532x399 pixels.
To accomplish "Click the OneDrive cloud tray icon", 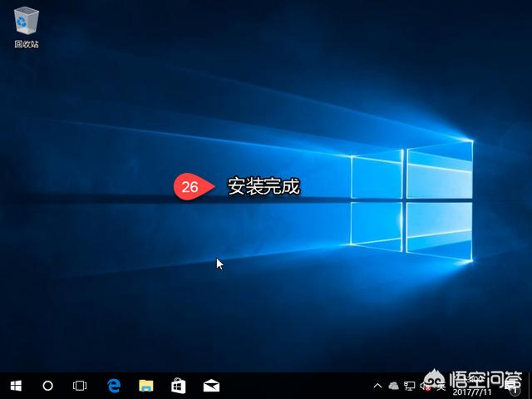I will (x=393, y=386).
